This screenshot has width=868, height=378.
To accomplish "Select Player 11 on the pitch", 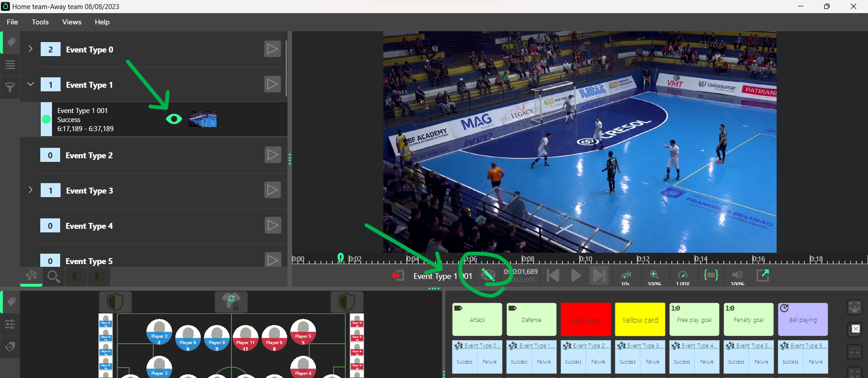I will click(x=245, y=338).
